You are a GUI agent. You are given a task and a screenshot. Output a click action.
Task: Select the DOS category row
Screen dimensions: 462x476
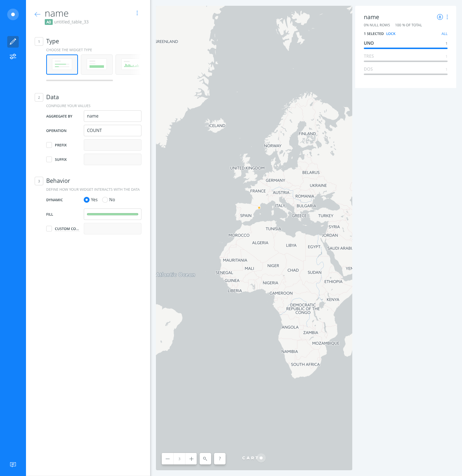[x=406, y=70]
